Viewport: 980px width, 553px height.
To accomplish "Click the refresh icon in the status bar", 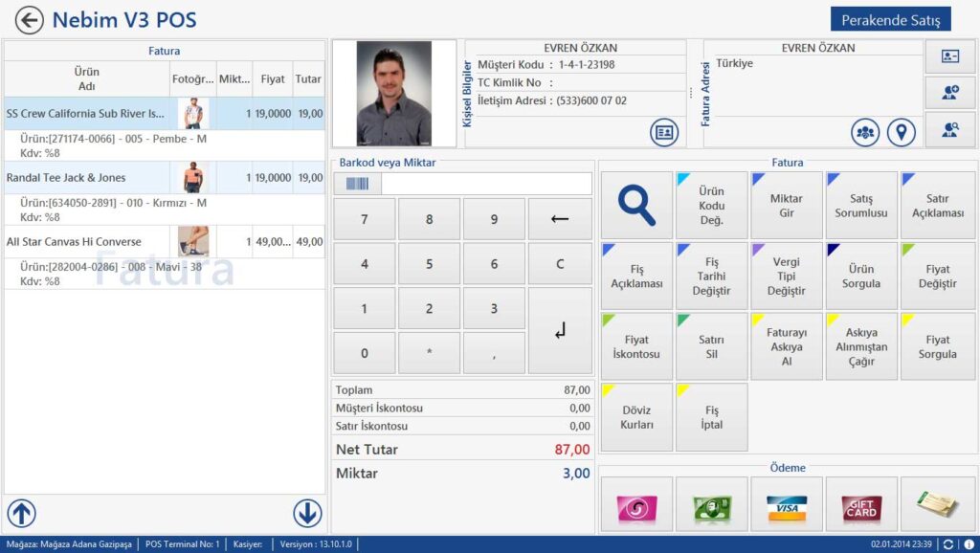I will tap(947, 544).
